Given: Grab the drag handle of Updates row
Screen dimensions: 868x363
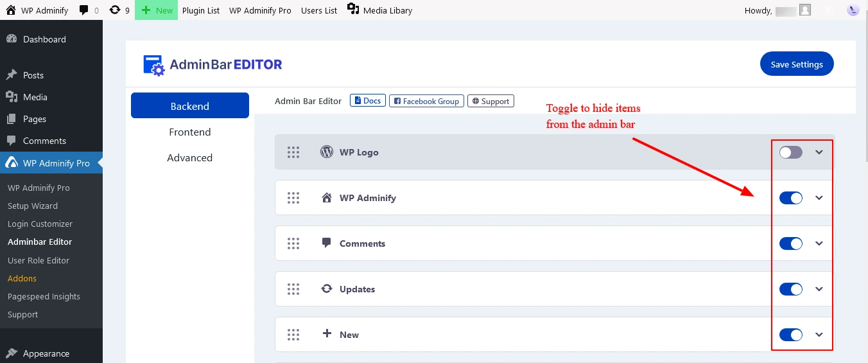Looking at the screenshot, I should coord(293,289).
